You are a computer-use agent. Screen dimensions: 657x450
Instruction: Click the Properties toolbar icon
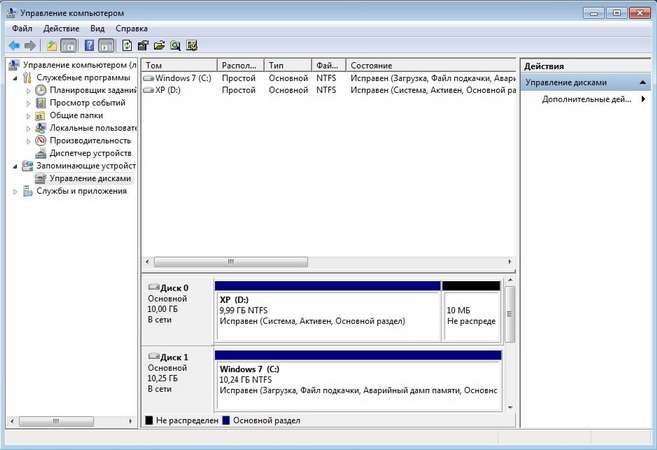pos(143,45)
